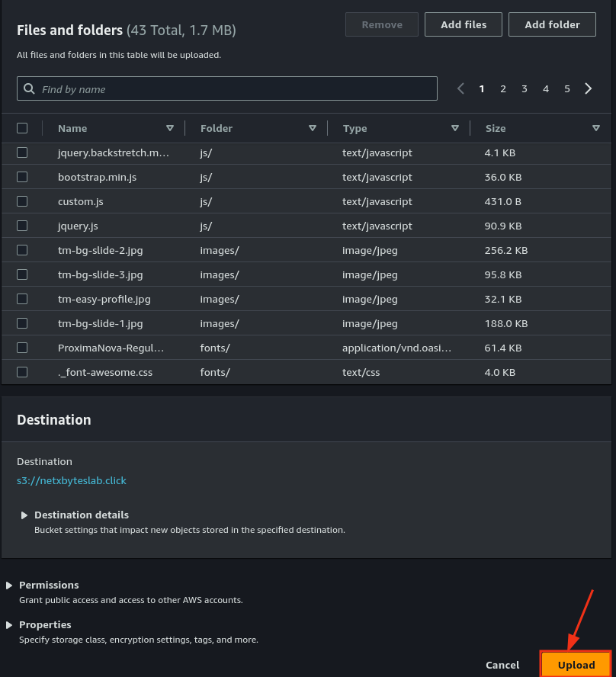Sort by Folder column arrow icon
Screen dimensions: 616x677
[x=313, y=128]
